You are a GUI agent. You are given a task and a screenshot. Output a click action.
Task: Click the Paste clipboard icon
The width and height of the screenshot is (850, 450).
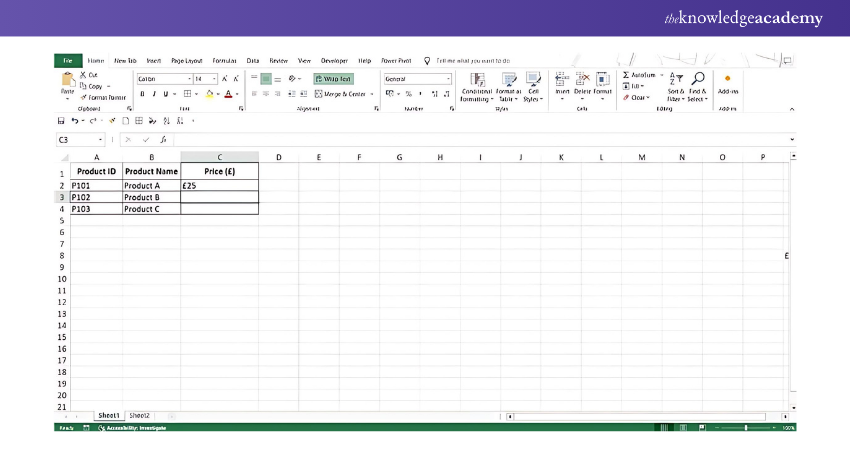(67, 80)
